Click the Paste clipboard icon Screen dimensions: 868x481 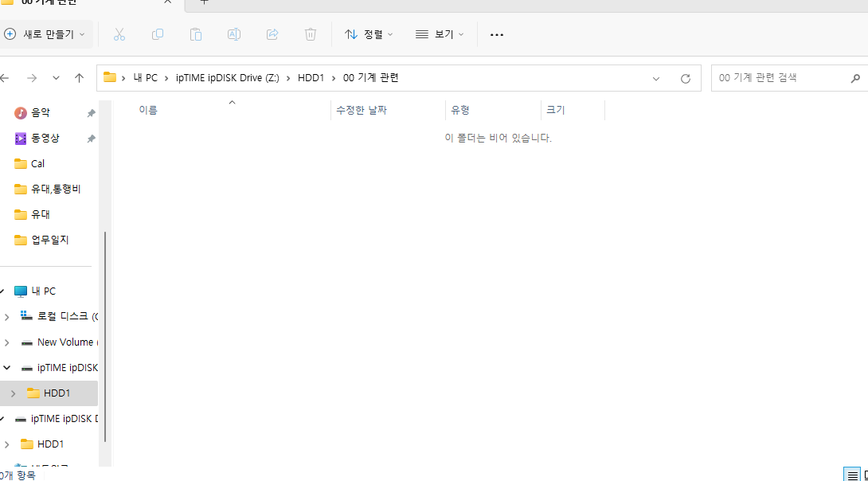click(195, 34)
